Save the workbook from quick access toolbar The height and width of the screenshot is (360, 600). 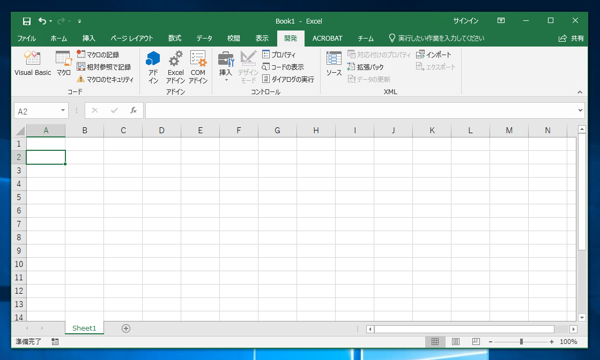point(26,21)
